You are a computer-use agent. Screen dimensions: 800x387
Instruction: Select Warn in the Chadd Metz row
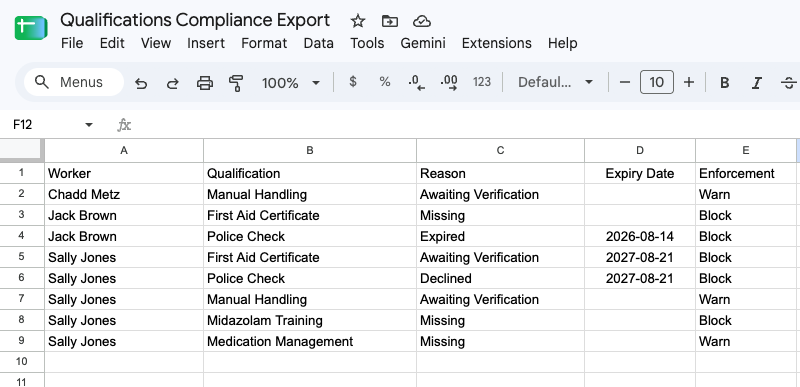(746, 194)
